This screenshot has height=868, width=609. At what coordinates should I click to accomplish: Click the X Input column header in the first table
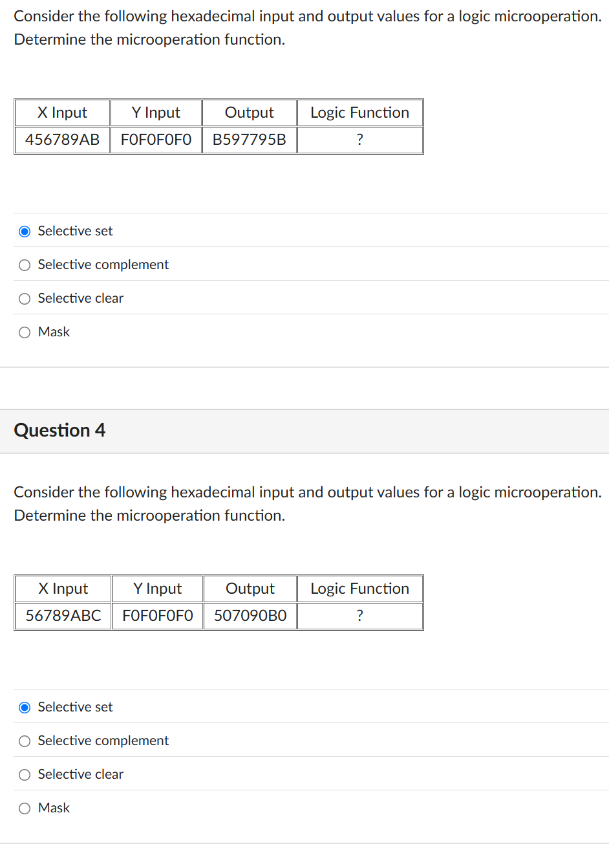[x=62, y=113]
